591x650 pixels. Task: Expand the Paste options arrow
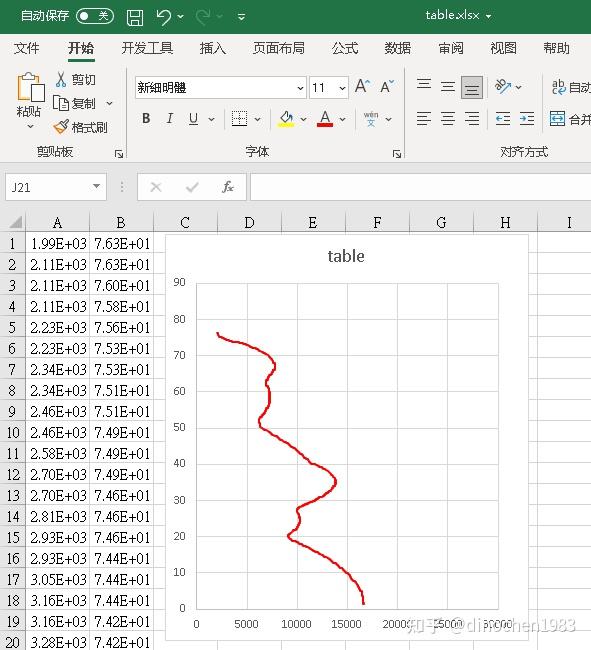coord(30,126)
